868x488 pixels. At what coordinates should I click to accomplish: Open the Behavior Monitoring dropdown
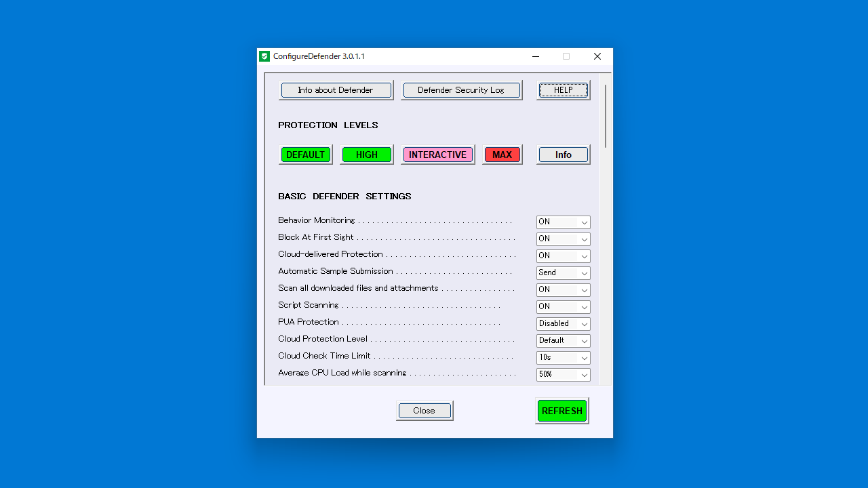[x=563, y=222]
